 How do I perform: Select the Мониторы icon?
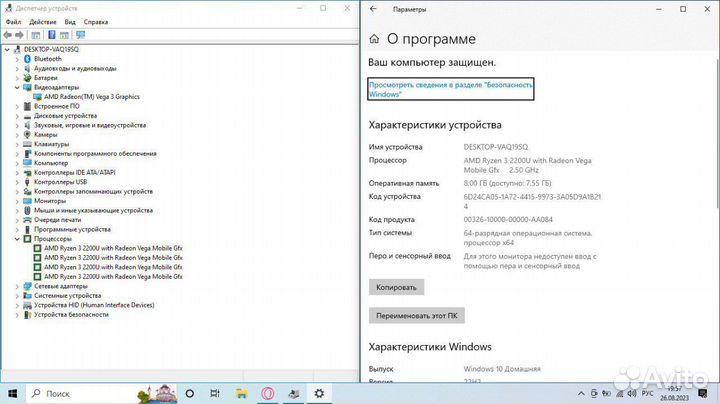(x=27, y=201)
